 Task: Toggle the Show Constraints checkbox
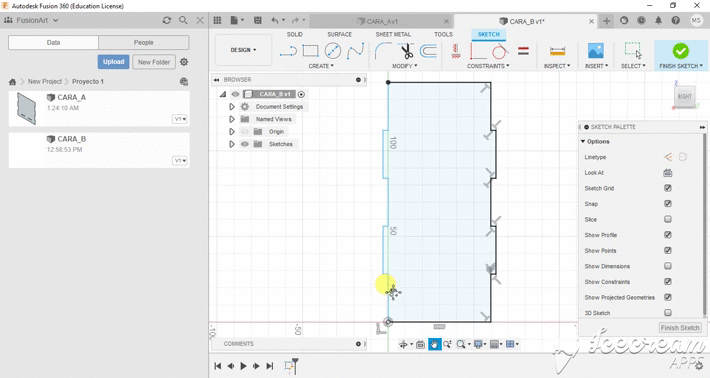668,282
